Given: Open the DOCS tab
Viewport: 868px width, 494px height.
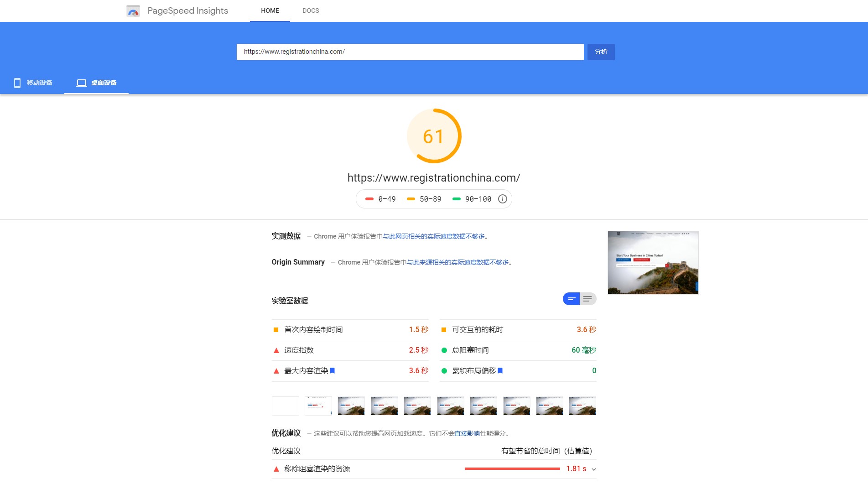Looking at the screenshot, I should coord(311,10).
